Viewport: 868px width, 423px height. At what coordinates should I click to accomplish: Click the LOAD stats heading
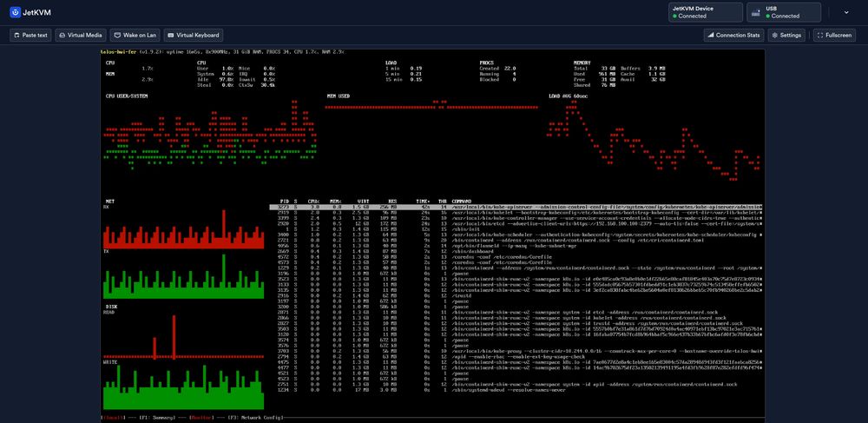click(391, 63)
